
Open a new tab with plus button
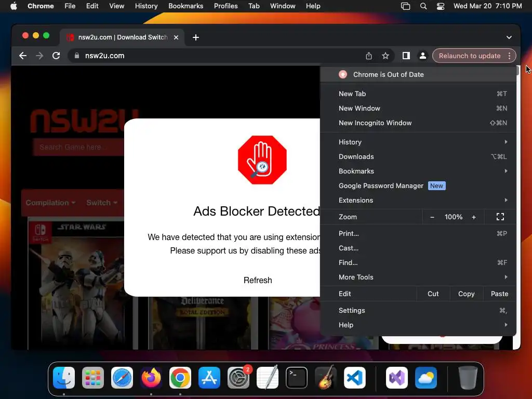196,37
